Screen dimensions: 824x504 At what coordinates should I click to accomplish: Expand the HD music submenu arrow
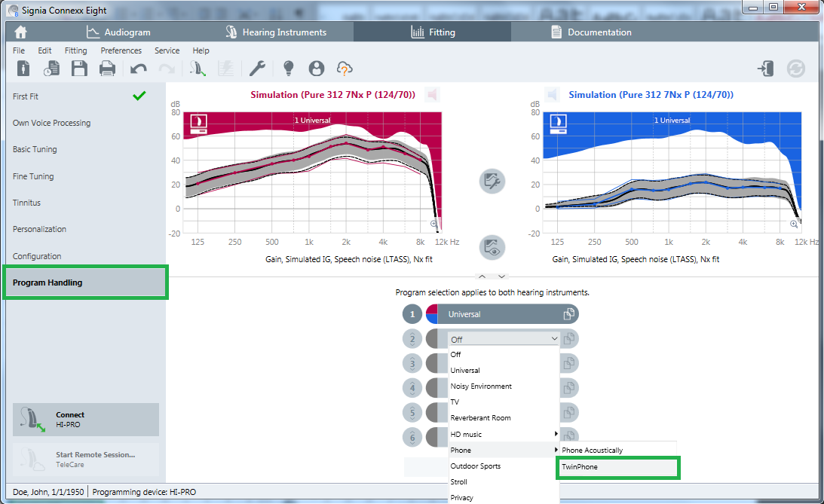tap(556, 434)
